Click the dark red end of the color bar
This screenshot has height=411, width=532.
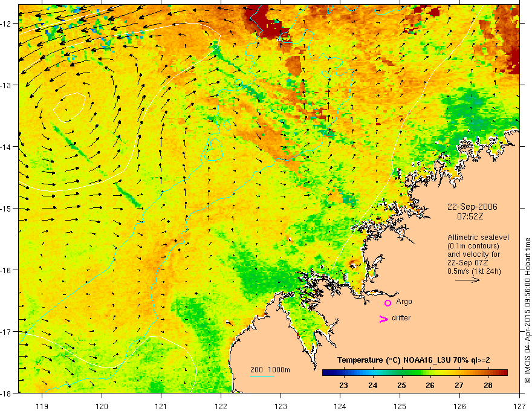[504, 373]
